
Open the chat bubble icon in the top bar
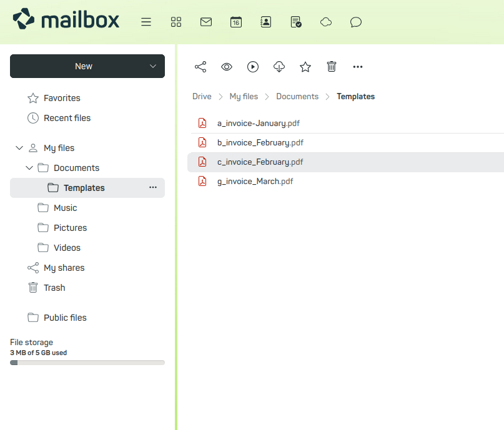(356, 22)
